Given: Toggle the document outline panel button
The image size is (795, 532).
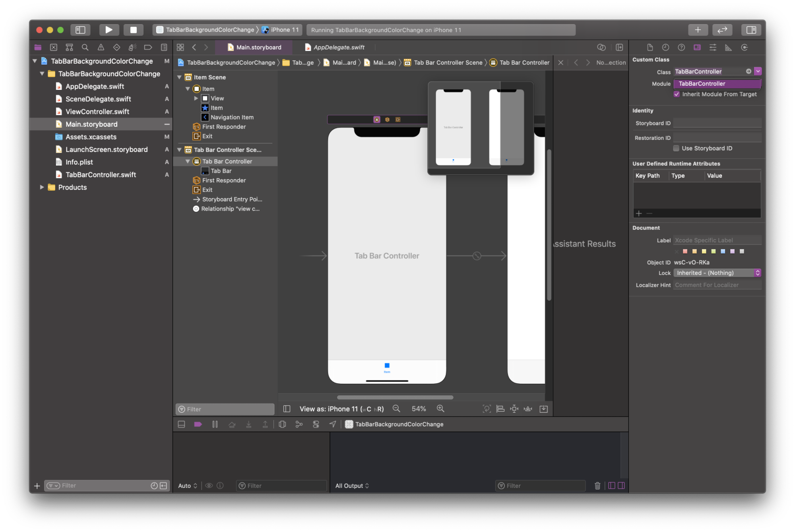Looking at the screenshot, I should pyautogui.click(x=287, y=409).
